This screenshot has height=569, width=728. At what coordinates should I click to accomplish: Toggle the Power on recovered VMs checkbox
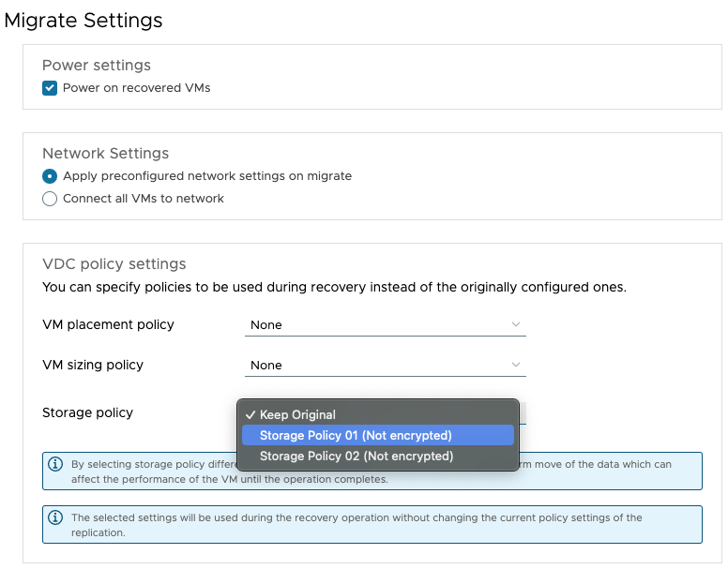[x=50, y=88]
